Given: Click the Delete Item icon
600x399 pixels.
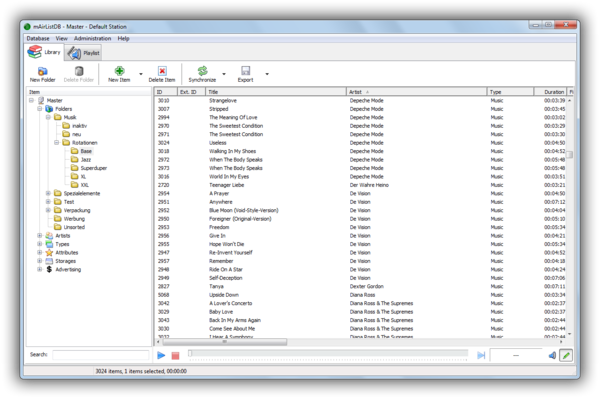Looking at the screenshot, I should click(162, 71).
